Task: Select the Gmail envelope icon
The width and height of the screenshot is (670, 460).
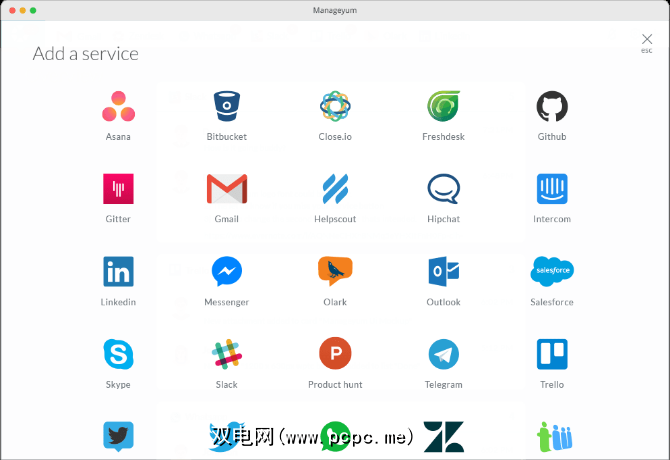Action: pos(226,189)
